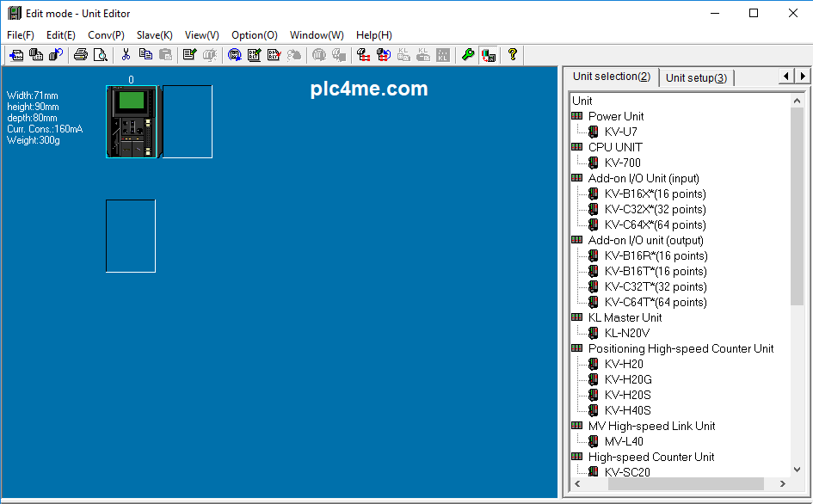This screenshot has width=813, height=504.
Task: Collapse the Add-on I/O Unit (input) group
Action: 577,178
